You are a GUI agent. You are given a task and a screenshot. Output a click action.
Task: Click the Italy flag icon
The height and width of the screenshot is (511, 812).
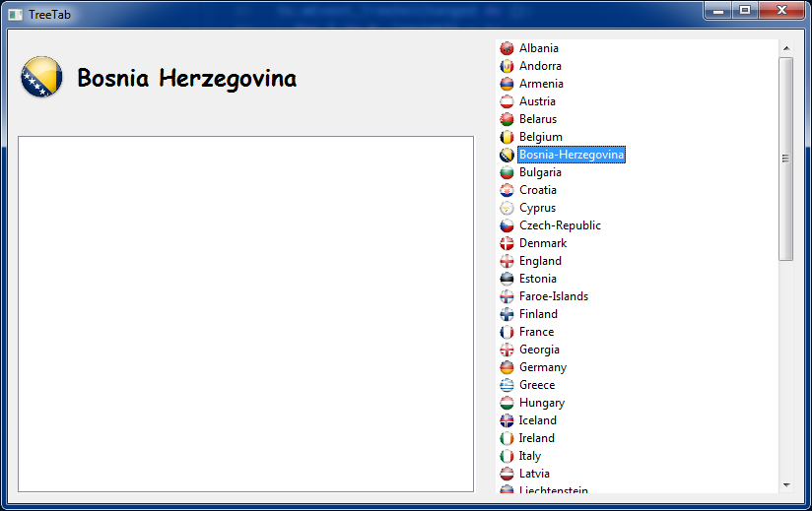coord(507,456)
